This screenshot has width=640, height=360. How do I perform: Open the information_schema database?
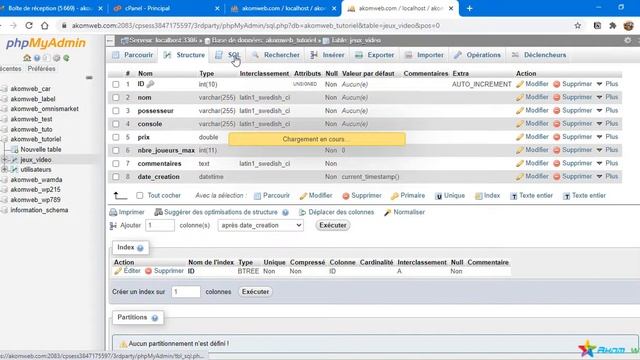pyautogui.click(x=39, y=210)
